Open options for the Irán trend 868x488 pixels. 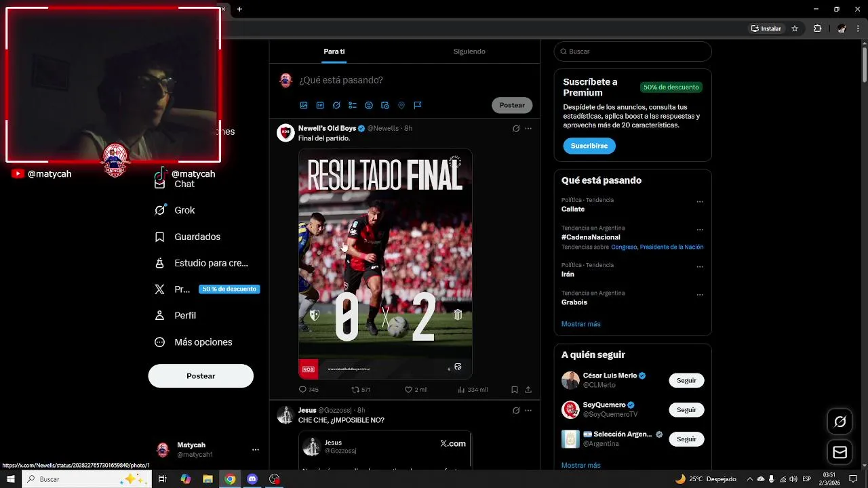click(x=700, y=266)
